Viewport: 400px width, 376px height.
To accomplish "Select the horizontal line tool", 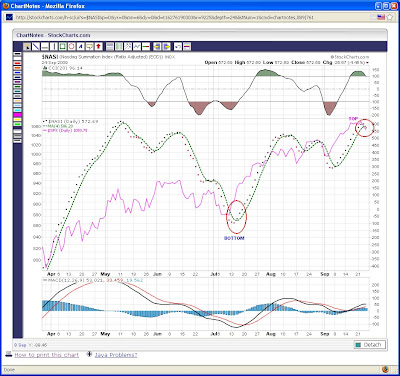I will tap(45, 47).
